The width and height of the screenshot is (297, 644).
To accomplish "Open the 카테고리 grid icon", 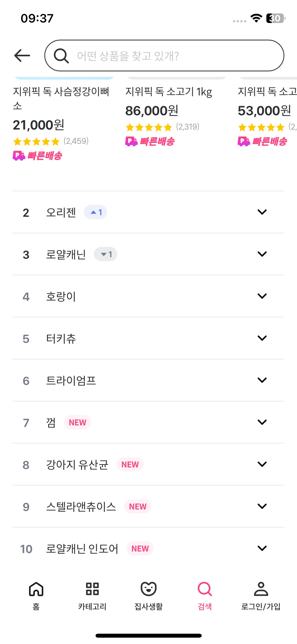I will point(92,589).
